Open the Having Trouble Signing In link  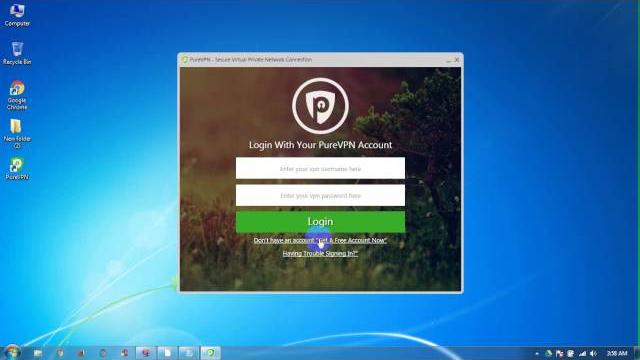320,253
